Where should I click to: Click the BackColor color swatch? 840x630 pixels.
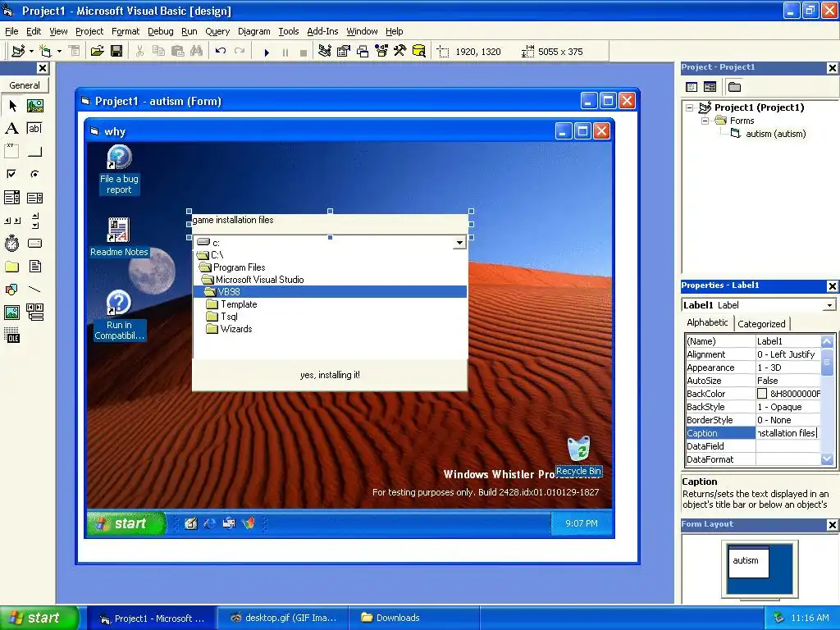tap(762, 394)
